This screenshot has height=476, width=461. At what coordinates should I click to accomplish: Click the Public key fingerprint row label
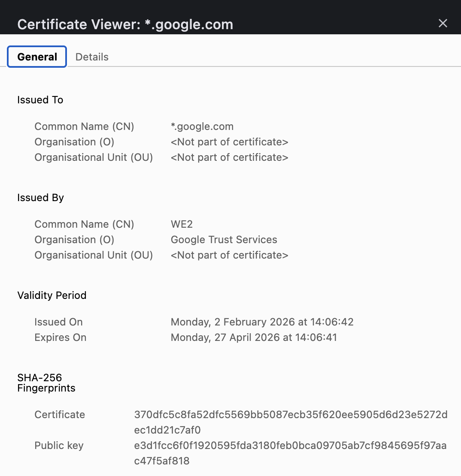tap(59, 446)
